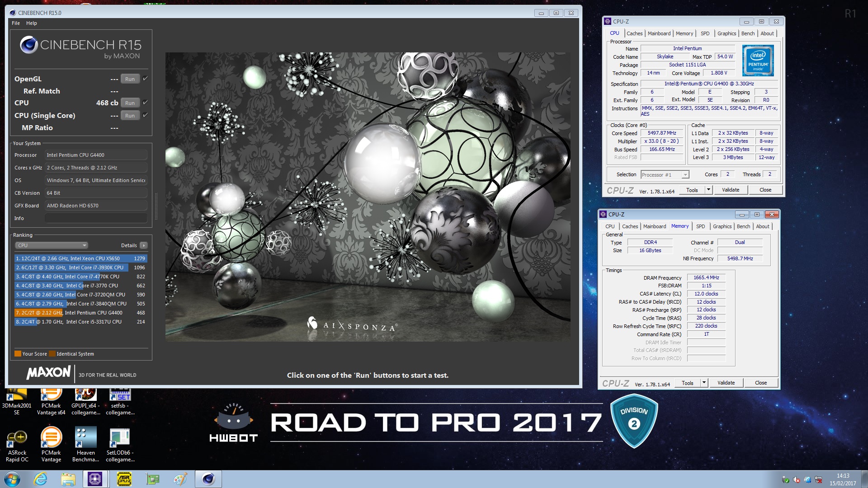Open ASRock CPU-Z taskbar icon
This screenshot has width=868, height=488.
pyautogui.click(x=124, y=479)
